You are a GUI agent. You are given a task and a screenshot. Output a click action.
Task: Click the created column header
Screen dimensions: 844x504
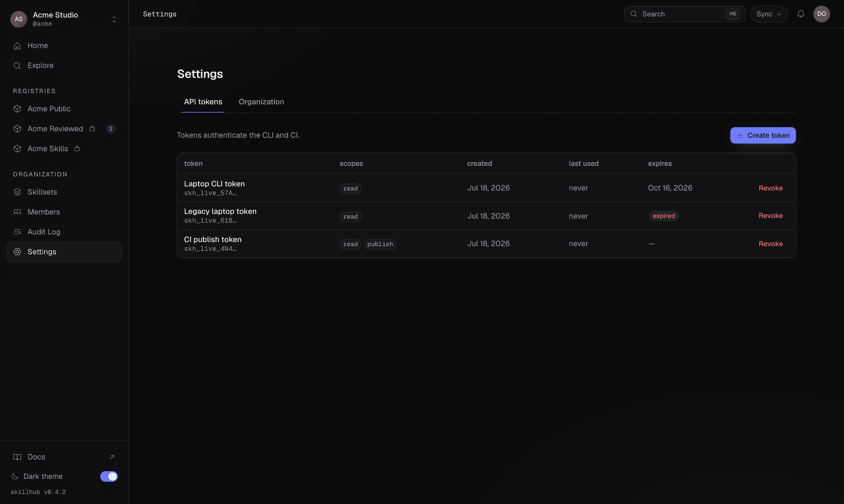pos(479,164)
